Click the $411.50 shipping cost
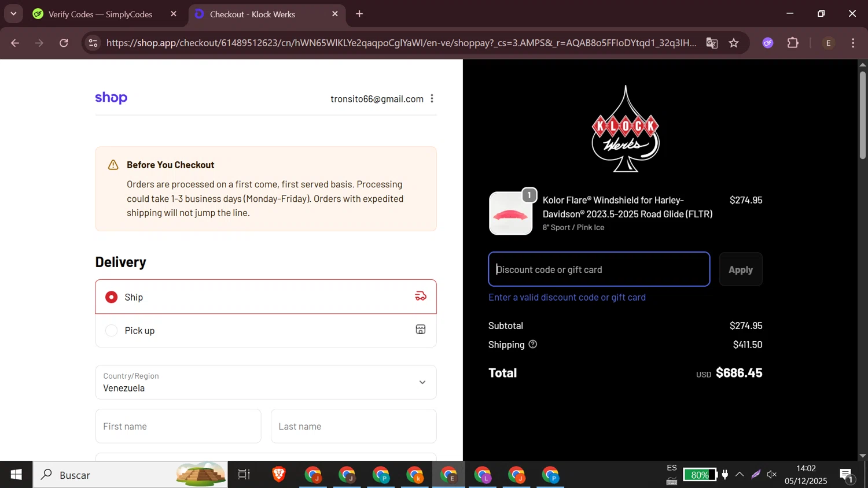The height and width of the screenshot is (488, 868). point(748,345)
